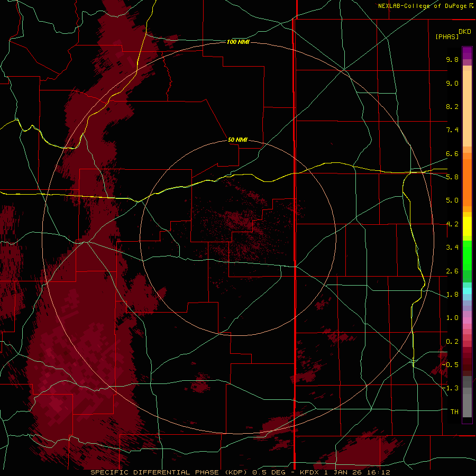The width and height of the screenshot is (476, 476).
Task: Pick the cyan segment of the color bar
Action: click(x=467, y=291)
